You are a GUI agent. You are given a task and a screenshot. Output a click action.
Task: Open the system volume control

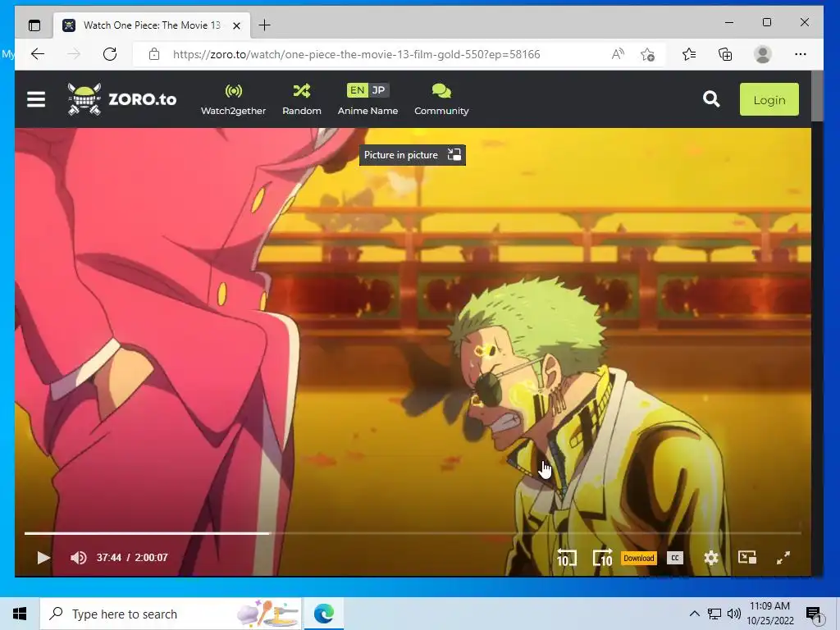coord(733,614)
